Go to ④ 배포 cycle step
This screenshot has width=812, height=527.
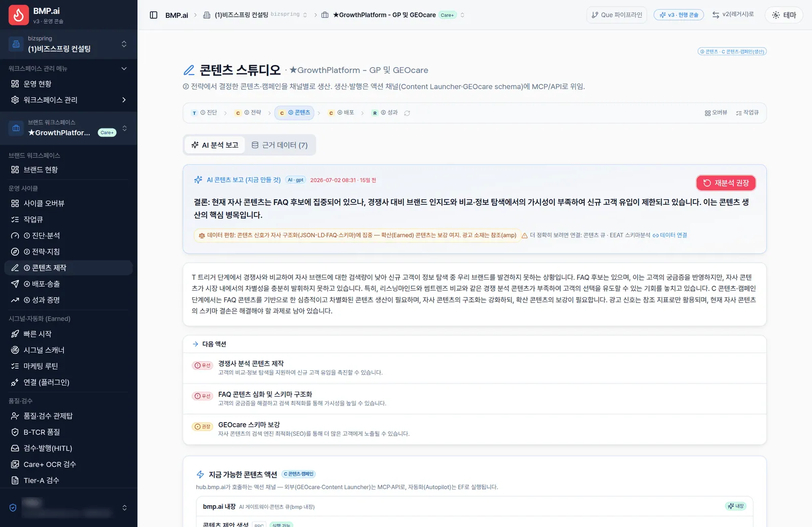point(342,113)
